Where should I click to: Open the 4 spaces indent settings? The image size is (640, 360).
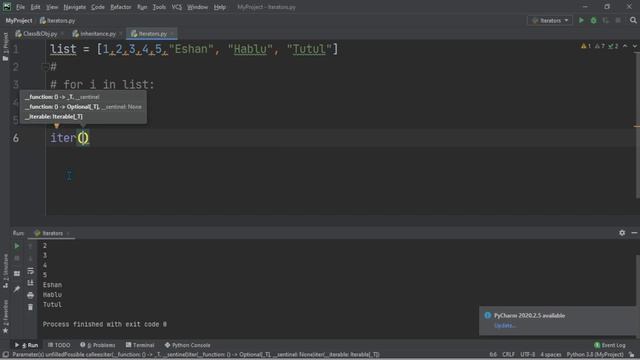click(x=551, y=355)
